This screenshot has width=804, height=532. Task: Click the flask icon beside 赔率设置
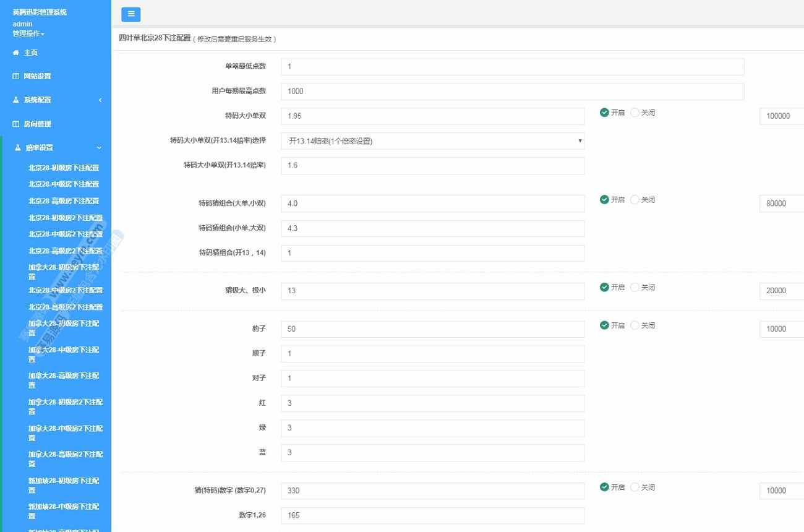click(x=18, y=148)
